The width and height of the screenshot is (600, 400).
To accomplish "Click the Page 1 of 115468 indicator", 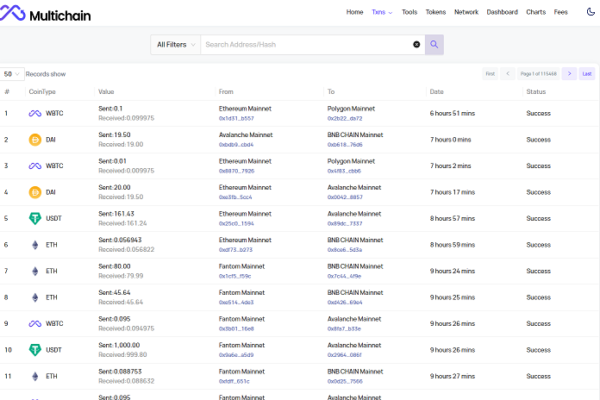I will coord(538,73).
